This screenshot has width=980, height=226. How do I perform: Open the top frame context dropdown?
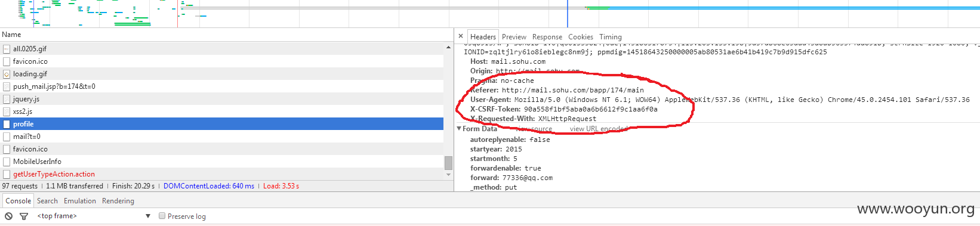pos(94,216)
